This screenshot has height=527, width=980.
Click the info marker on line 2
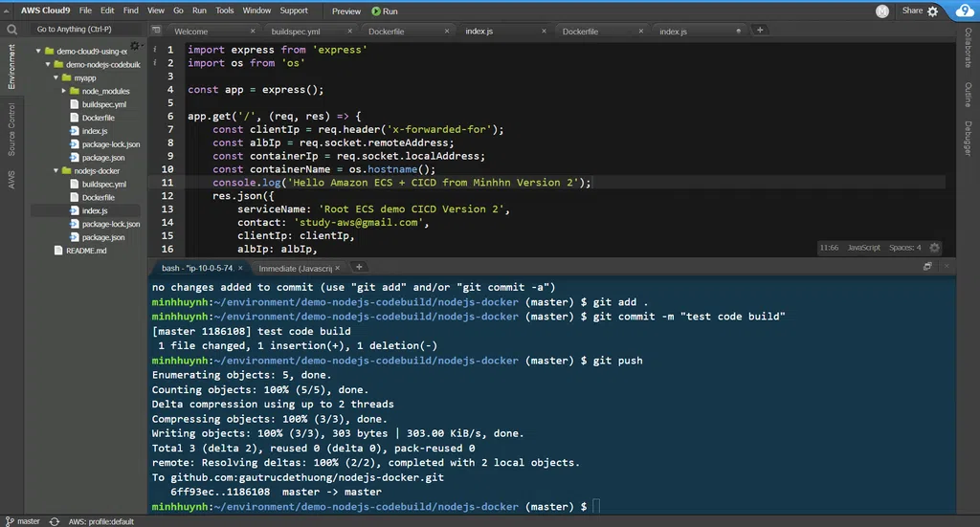pyautogui.click(x=154, y=62)
